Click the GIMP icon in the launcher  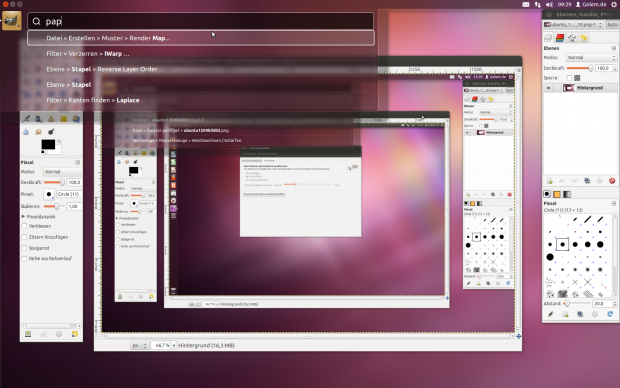(11, 21)
